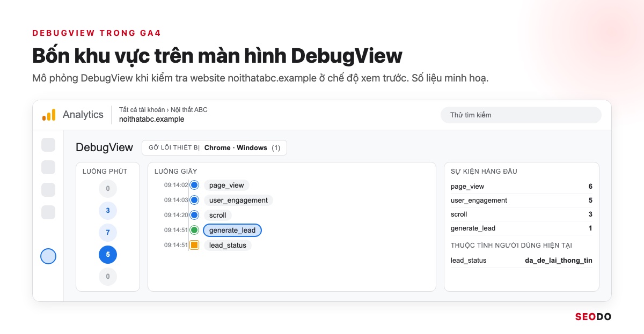The height and width of the screenshot is (334, 644).
Task: Open the debug device selector Chrome · Windows
Action: tap(214, 147)
